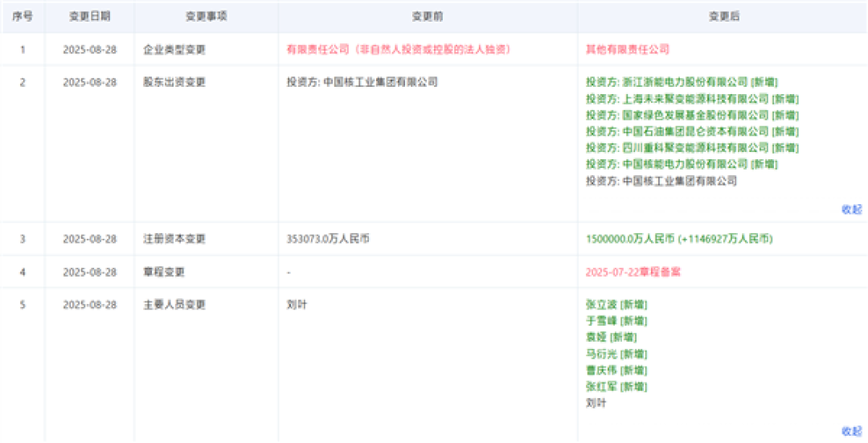Select newly added person 马衍光
Image resolution: width=868 pixels, height=443 pixels.
601,354
